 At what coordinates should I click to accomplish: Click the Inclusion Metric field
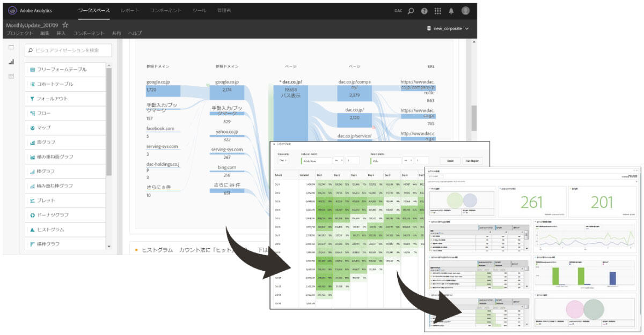(x=316, y=160)
